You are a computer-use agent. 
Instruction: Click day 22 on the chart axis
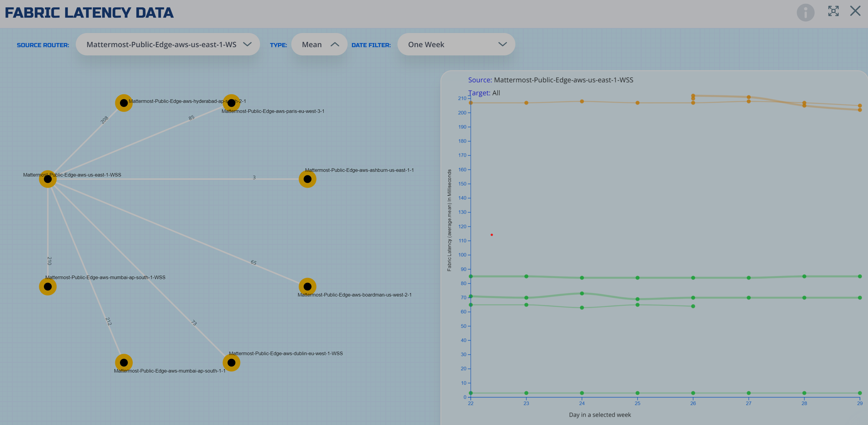(471, 403)
